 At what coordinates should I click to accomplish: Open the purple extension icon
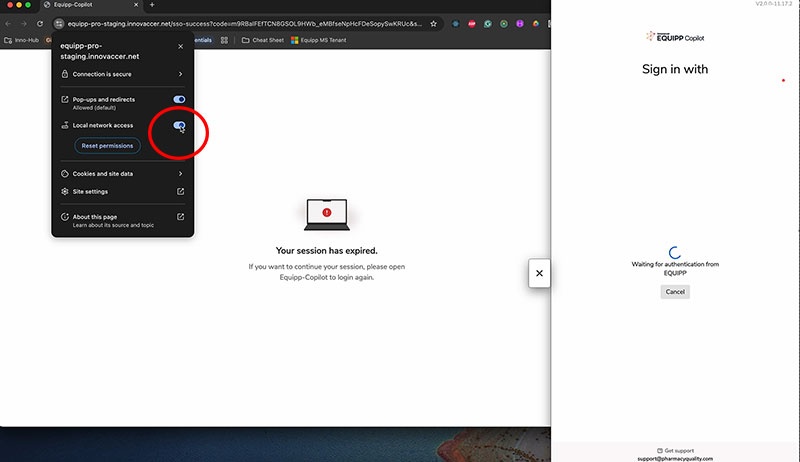520,23
